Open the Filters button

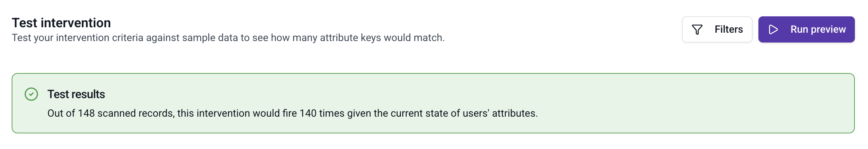coord(717,29)
